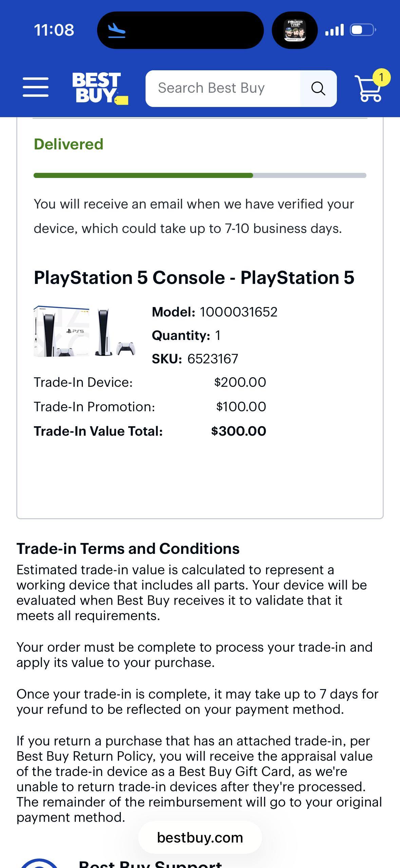
Task: Open the hamburger navigation menu
Action: pos(35,88)
